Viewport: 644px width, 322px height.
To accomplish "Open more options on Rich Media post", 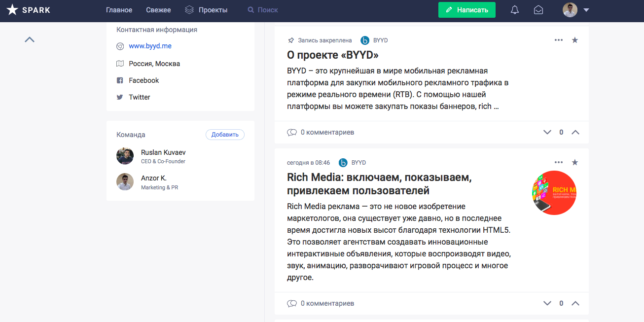I will (558, 162).
